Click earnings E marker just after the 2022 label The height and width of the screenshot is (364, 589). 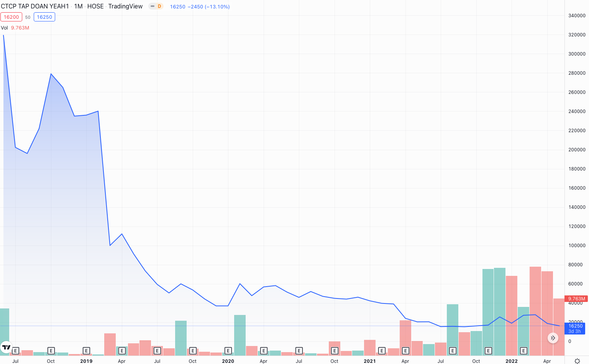point(523,351)
